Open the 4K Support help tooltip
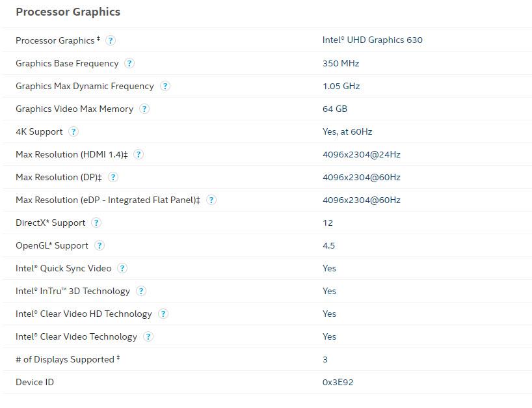Image resolution: width=532 pixels, height=408 pixels. click(x=73, y=131)
